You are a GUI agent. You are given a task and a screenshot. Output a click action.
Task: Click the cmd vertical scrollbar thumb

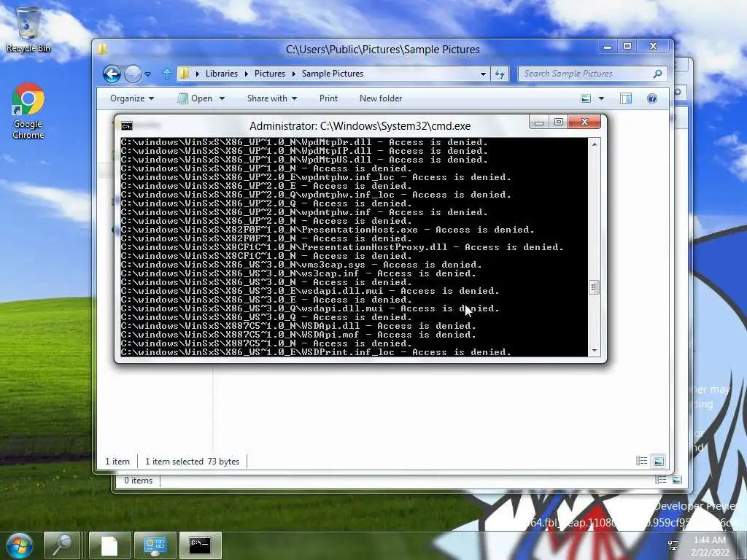click(594, 287)
